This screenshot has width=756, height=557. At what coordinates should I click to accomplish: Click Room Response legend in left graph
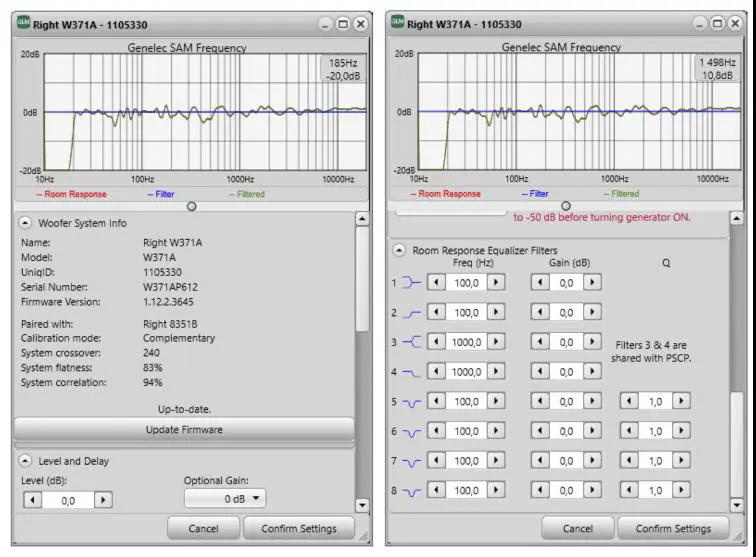point(71,194)
